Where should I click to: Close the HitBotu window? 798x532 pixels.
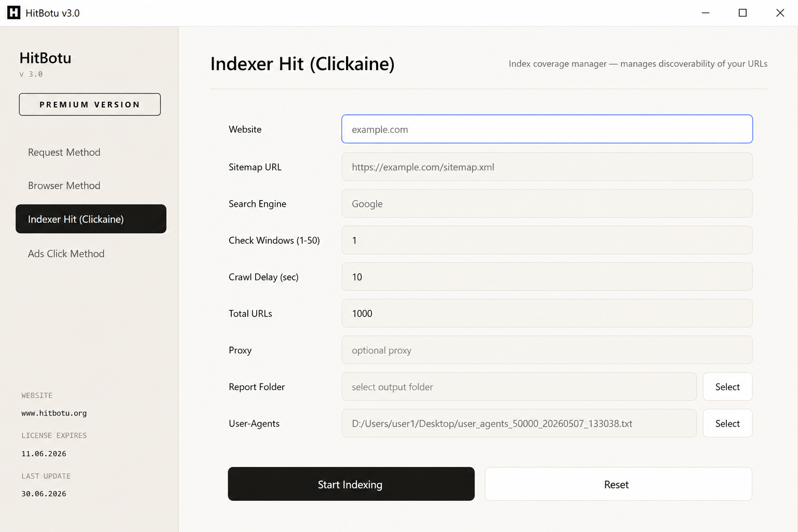coord(780,13)
